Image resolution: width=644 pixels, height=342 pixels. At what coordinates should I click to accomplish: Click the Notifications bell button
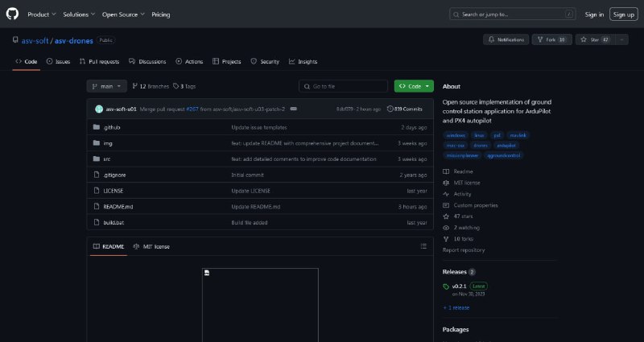tap(506, 39)
